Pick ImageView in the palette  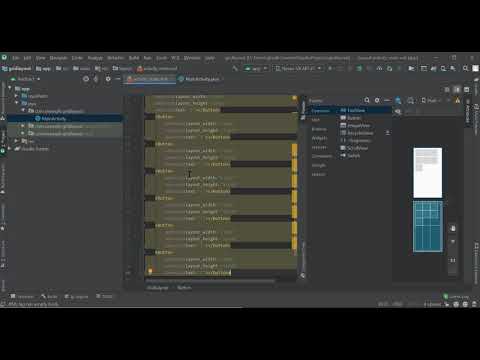click(355, 126)
